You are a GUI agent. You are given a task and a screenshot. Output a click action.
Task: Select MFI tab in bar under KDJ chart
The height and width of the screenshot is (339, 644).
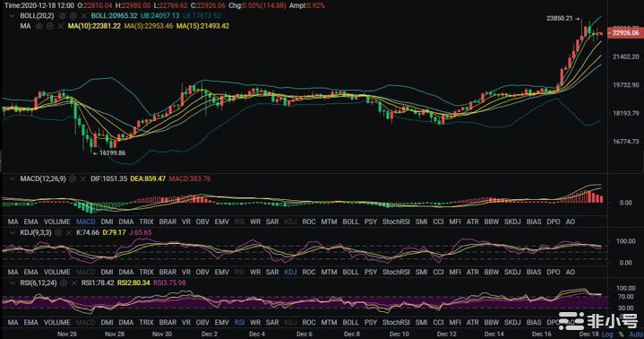coord(455,273)
